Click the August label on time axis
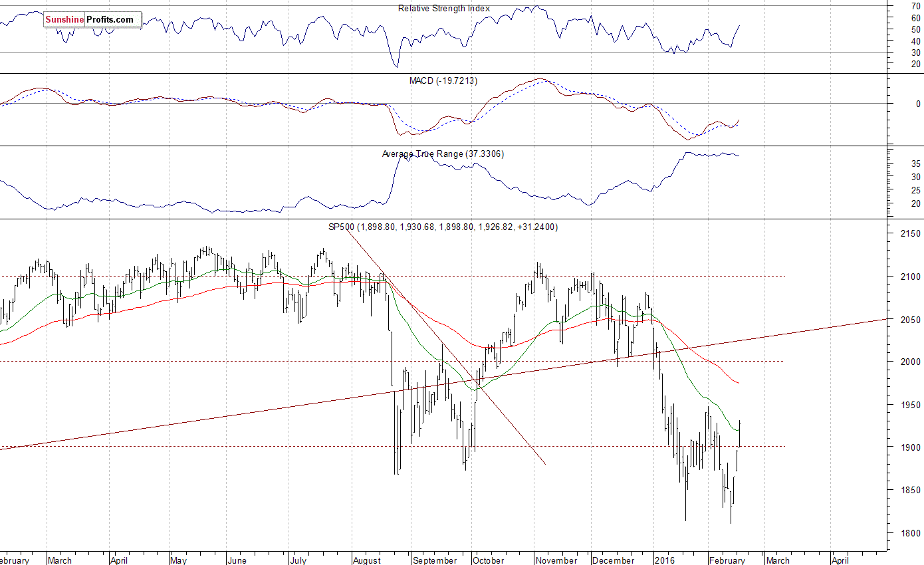Viewport: 924px width, 565px height. (x=368, y=560)
